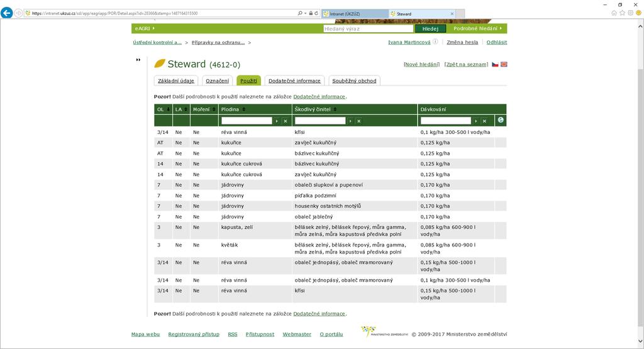Click the Plodina filter text field
Screen dimensions: 644x349
coord(247,121)
